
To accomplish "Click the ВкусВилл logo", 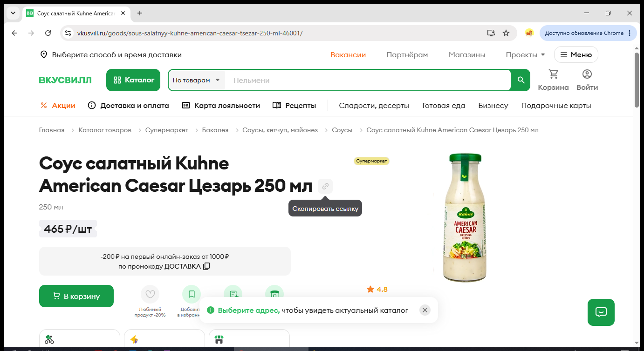I will (65, 80).
